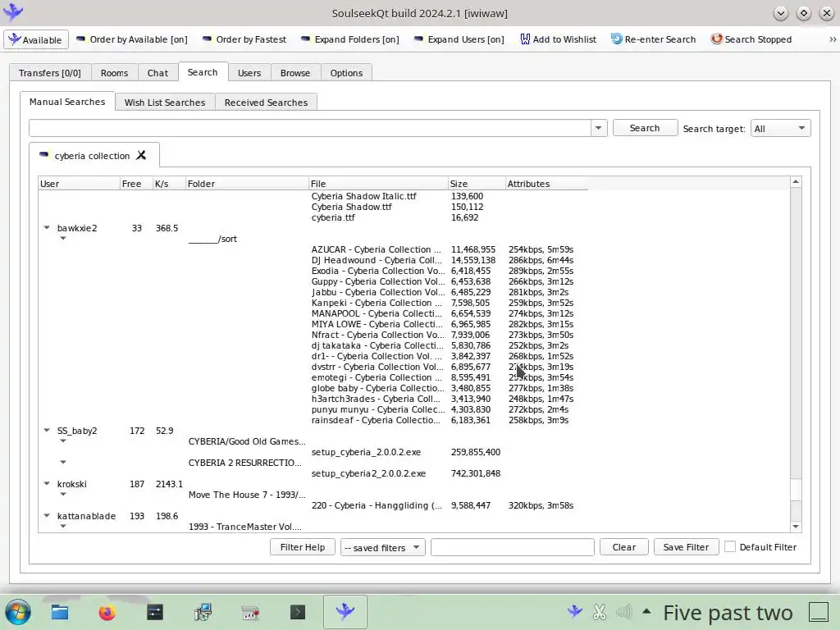Open the Browse tab
840x630 pixels.
pos(295,73)
